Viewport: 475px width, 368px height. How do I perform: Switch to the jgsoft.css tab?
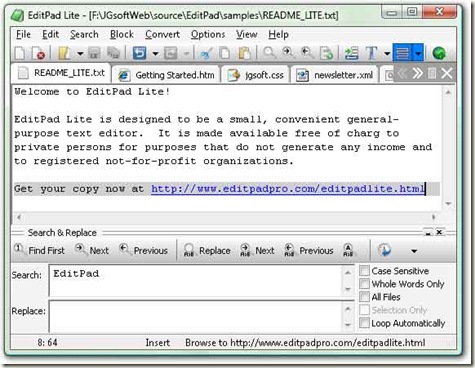pyautogui.click(x=255, y=75)
